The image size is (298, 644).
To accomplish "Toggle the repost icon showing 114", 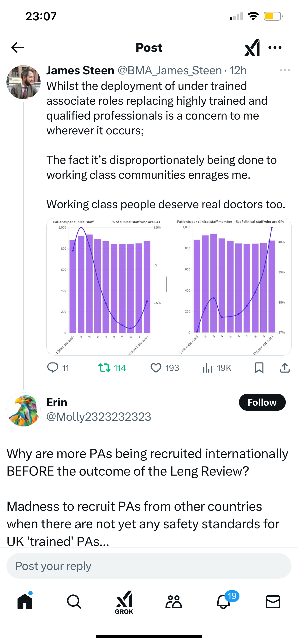I will tap(112, 368).
